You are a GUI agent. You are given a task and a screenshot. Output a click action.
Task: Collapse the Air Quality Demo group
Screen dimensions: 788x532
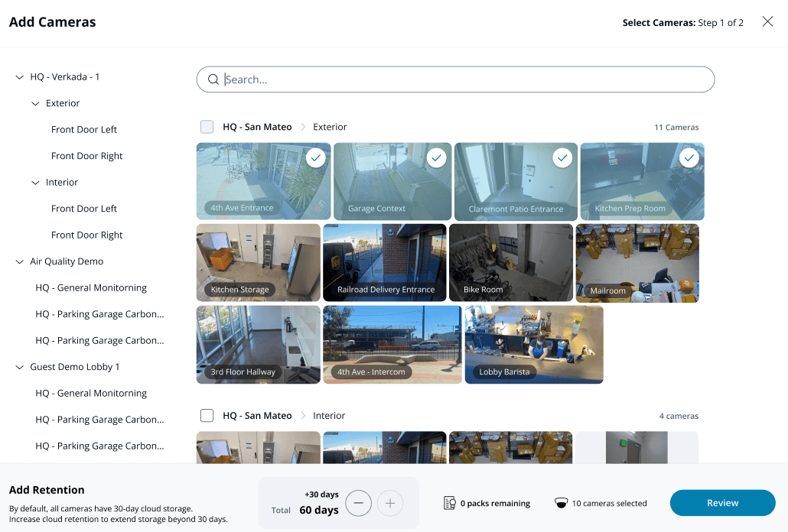pyautogui.click(x=19, y=261)
